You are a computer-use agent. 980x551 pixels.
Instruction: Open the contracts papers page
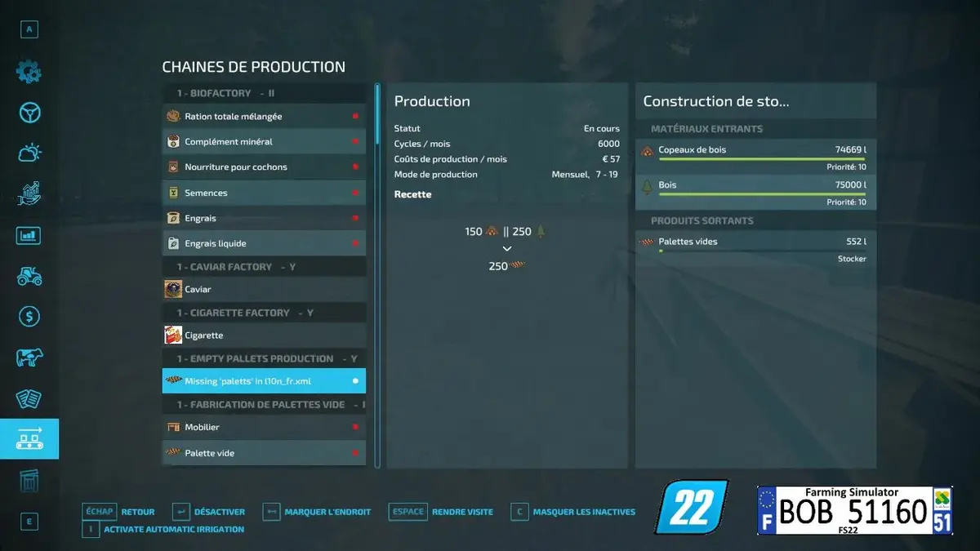pyautogui.click(x=29, y=398)
